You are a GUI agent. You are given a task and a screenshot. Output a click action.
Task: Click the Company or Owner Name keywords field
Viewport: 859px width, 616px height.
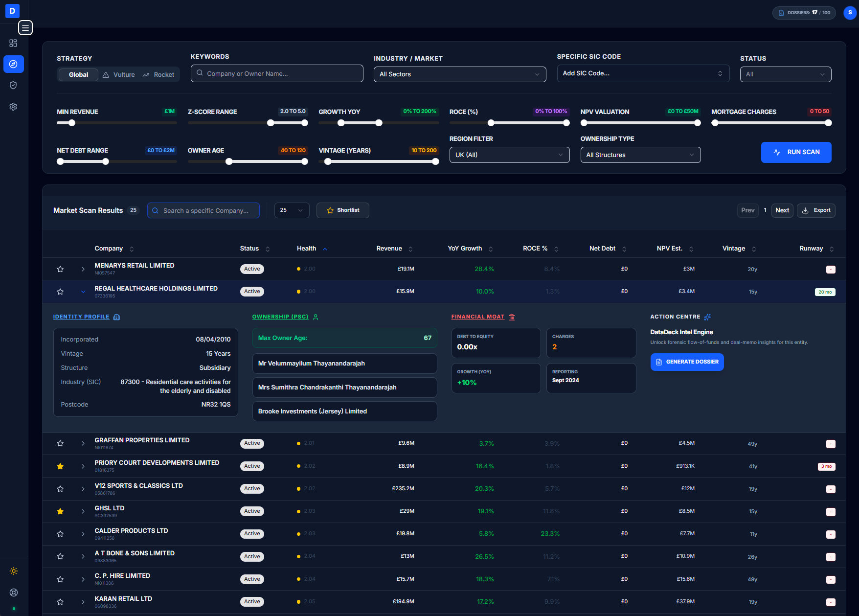point(276,73)
